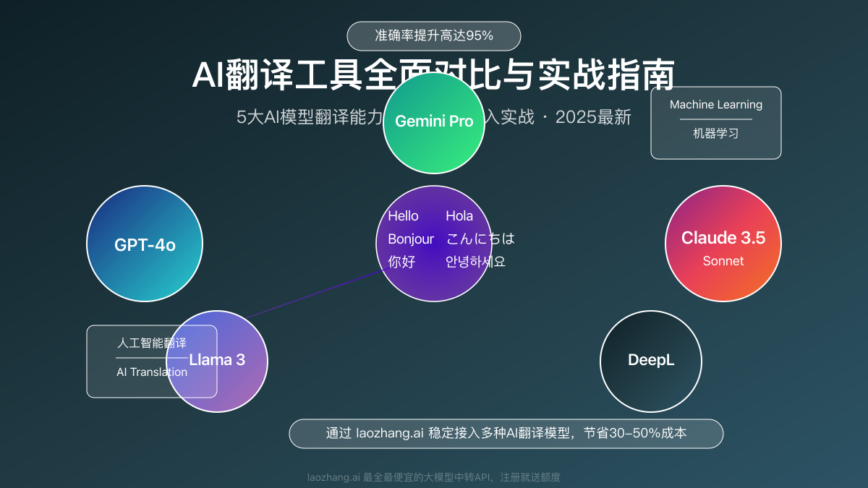Click the 准确率提升高达95% pill badge
This screenshot has width=868, height=488.
pos(434,35)
